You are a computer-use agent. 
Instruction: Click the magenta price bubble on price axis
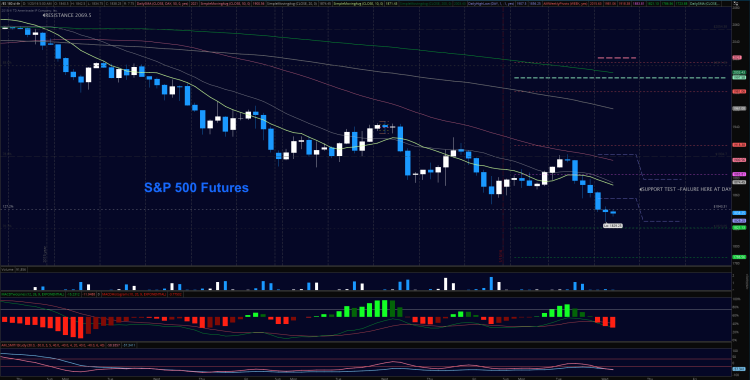coord(739,174)
